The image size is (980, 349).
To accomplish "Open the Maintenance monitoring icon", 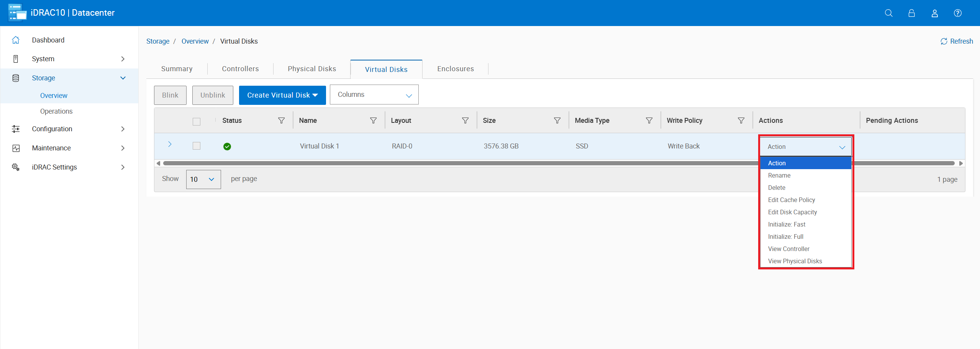I will point(16,148).
